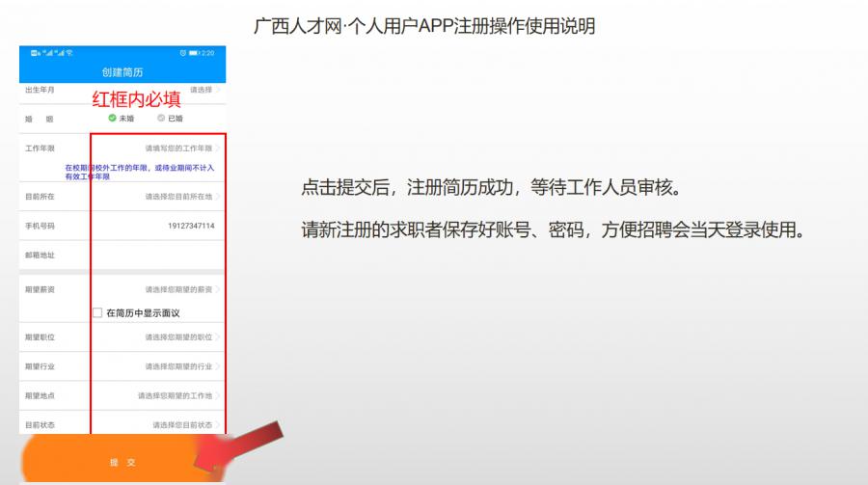This screenshot has height=485, width=868.
Task: Click the 邮箱地址 row label
Action: [40, 256]
